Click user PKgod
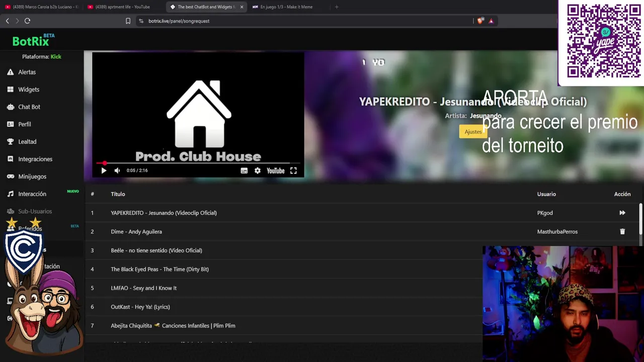The height and width of the screenshot is (362, 644). click(x=545, y=213)
